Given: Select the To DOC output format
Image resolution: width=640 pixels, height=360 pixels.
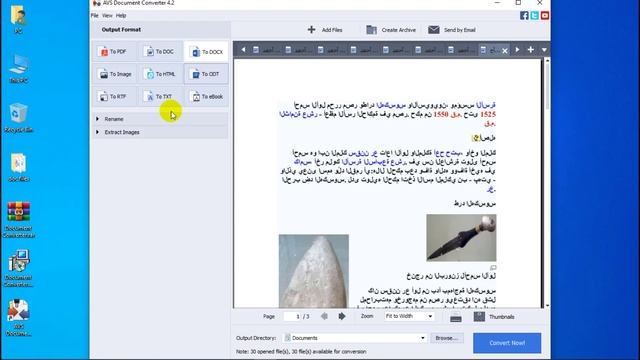Looking at the screenshot, I should coord(160,52).
